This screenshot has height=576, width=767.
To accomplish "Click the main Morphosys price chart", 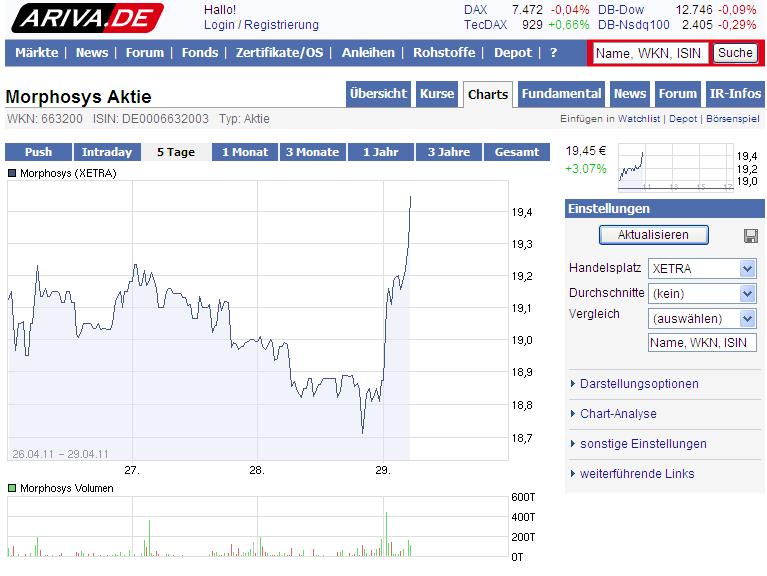I will [258, 320].
